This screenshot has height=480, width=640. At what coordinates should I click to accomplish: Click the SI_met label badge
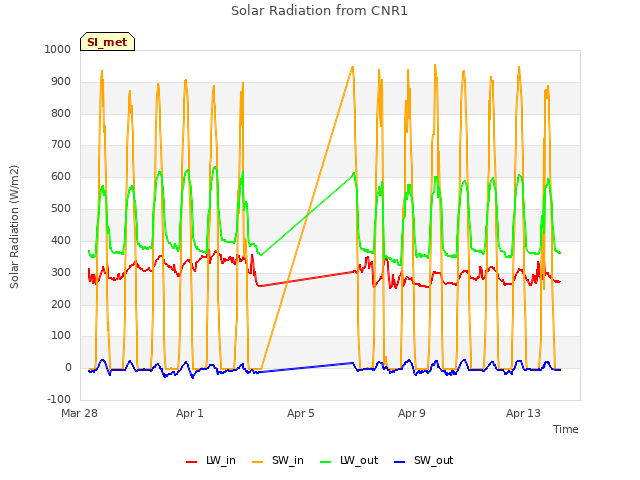coord(107,42)
